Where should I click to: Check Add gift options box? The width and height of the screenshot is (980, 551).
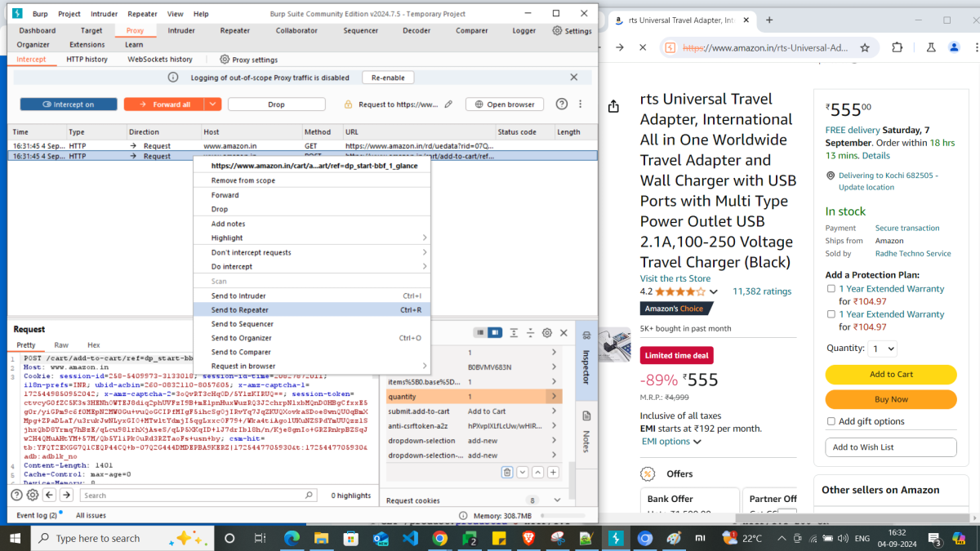click(831, 421)
